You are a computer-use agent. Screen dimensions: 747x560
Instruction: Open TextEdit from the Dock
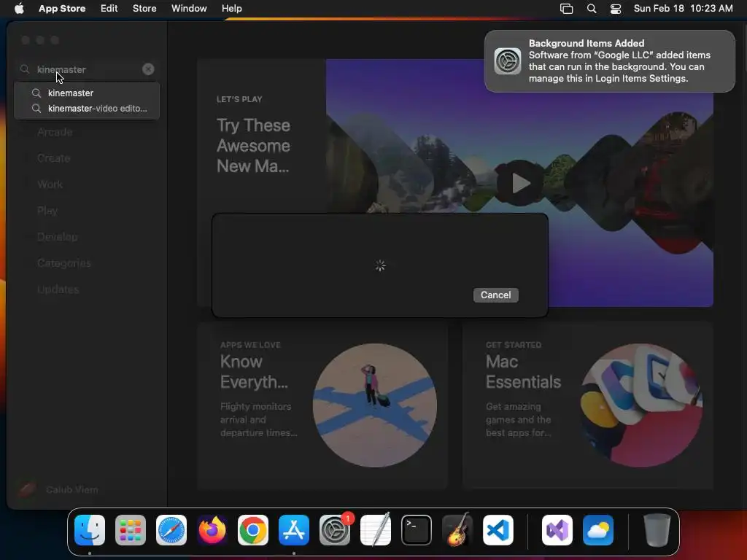[x=376, y=530]
